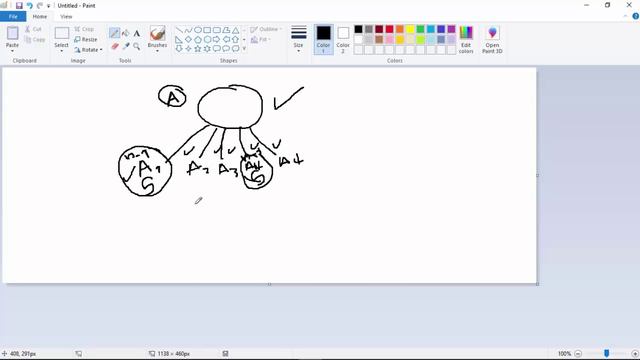Click the Redo arrow in title bar
The height and width of the screenshot is (360, 640).
pos(40,6)
